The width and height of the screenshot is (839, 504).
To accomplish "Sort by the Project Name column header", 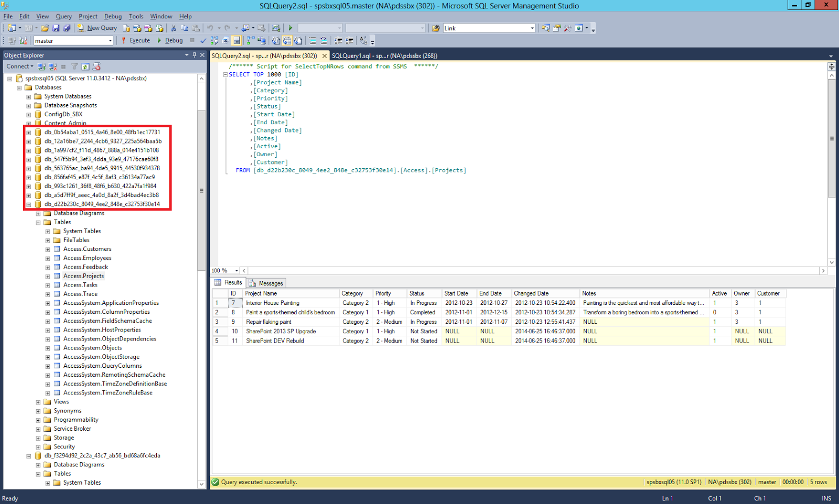I will pyautogui.click(x=291, y=293).
